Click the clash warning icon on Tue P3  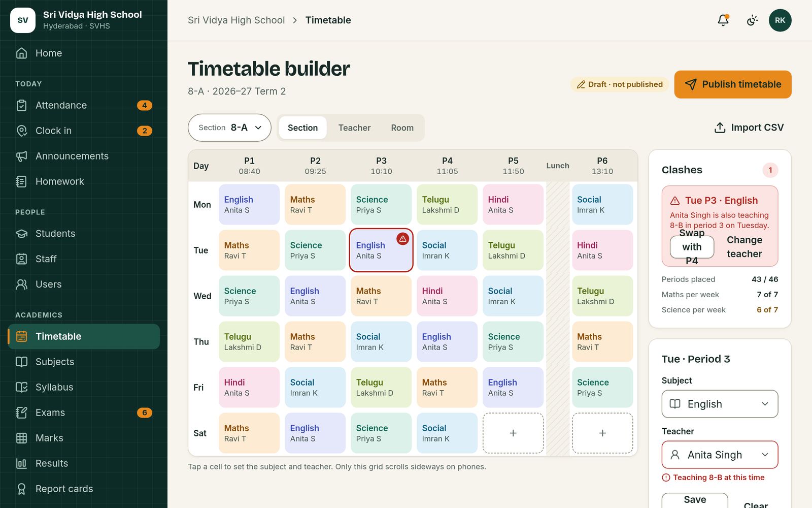coord(402,239)
